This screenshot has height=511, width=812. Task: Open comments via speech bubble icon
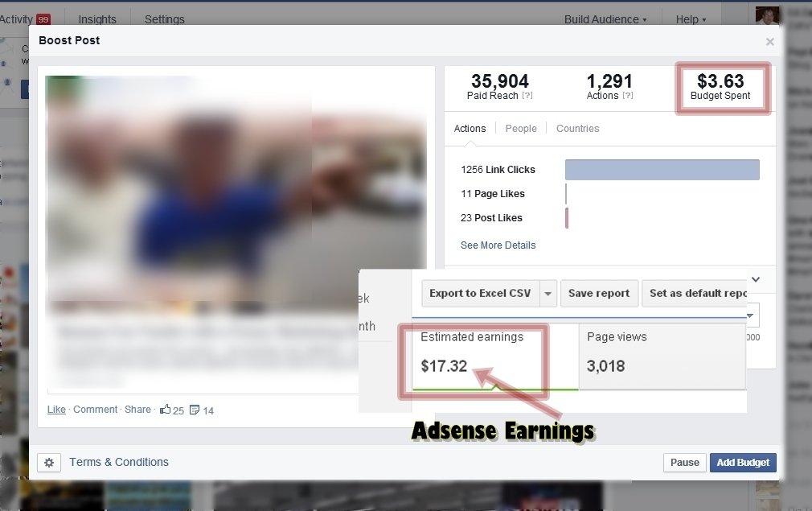pyautogui.click(x=193, y=410)
